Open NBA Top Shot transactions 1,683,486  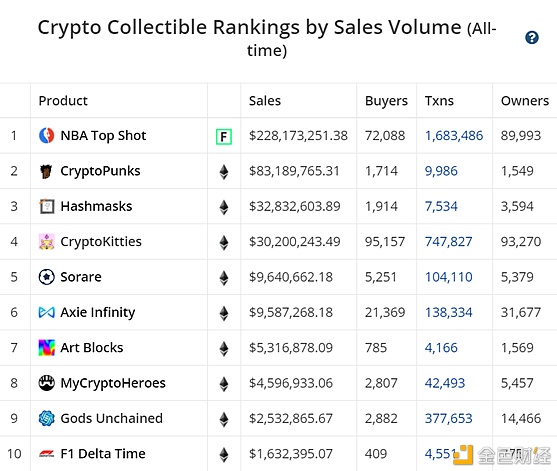(454, 135)
